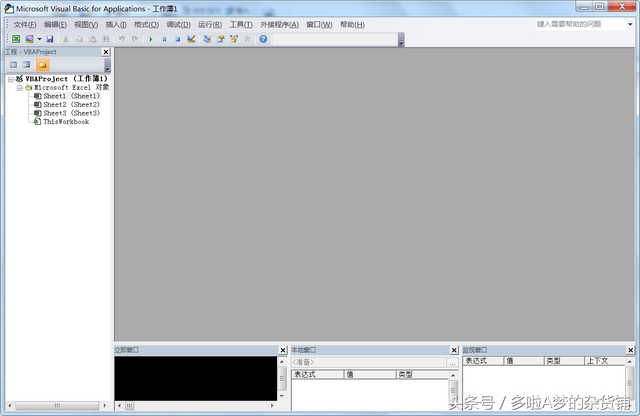Click View Object icon in project pane
The height and width of the screenshot is (416, 640).
(27, 65)
